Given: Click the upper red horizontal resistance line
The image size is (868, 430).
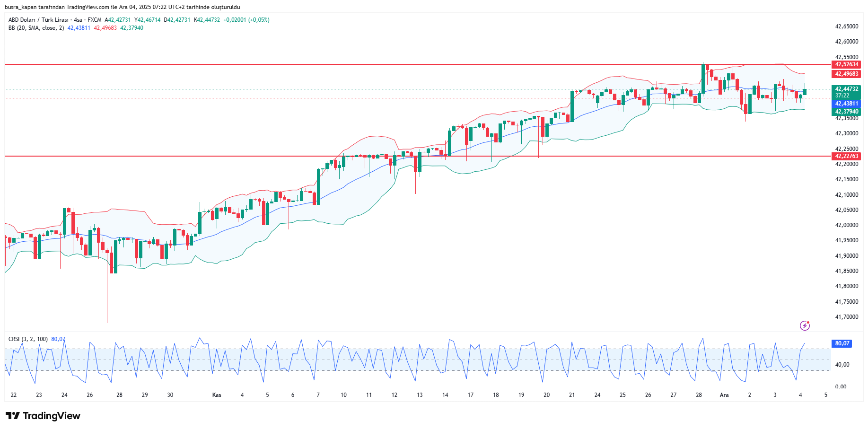Looking at the screenshot, I should pyautogui.click(x=331, y=64).
